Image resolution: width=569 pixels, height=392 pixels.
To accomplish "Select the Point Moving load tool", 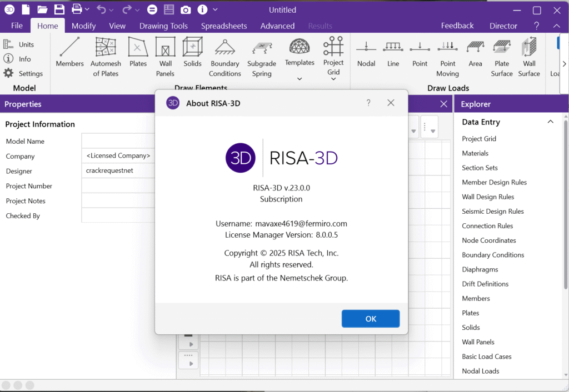I will [x=447, y=57].
